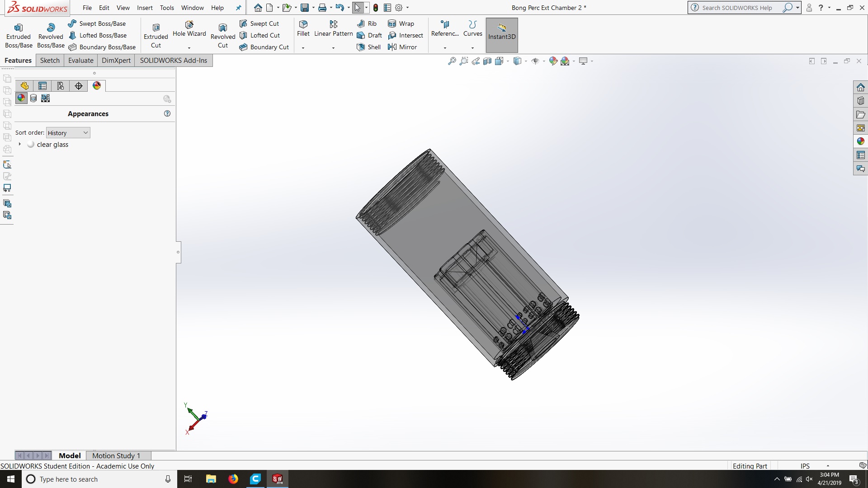868x488 pixels.
Task: Select the Wrap tool
Action: click(401, 23)
